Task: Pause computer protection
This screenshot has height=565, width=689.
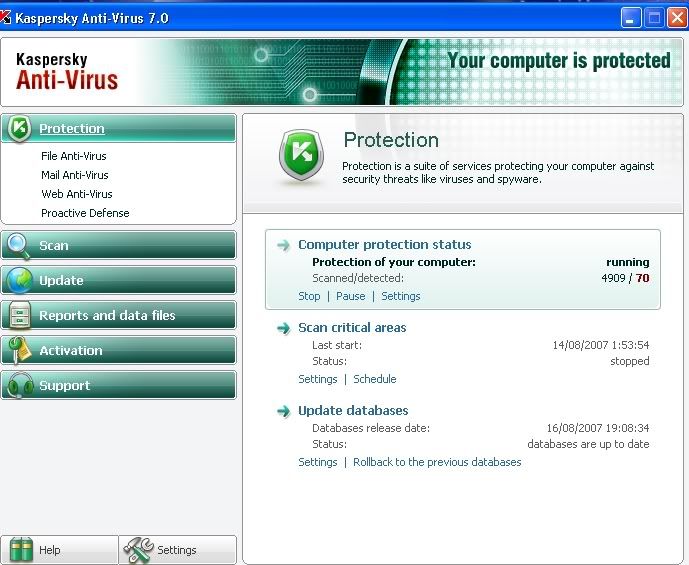Action: coord(351,296)
